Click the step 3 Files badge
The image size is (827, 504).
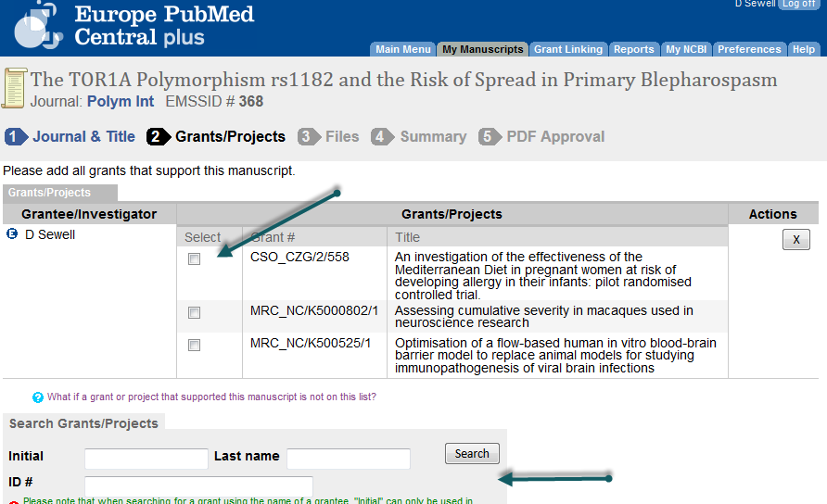(x=308, y=137)
